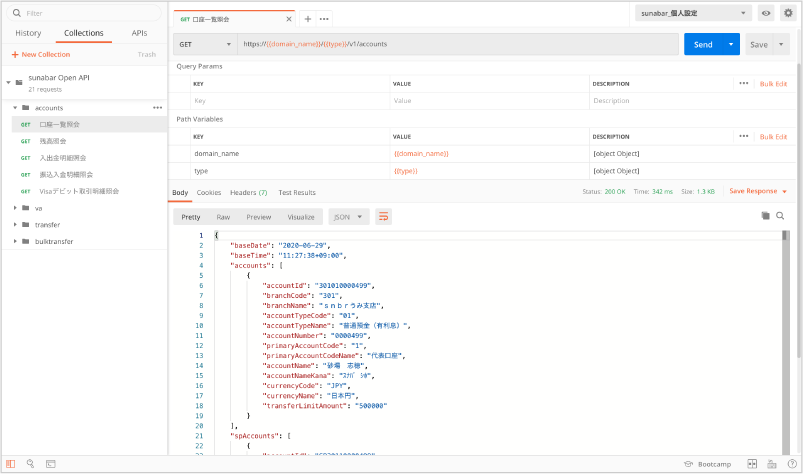Click Path Variables three-dot options icon
The image size is (803, 474).
point(744,136)
